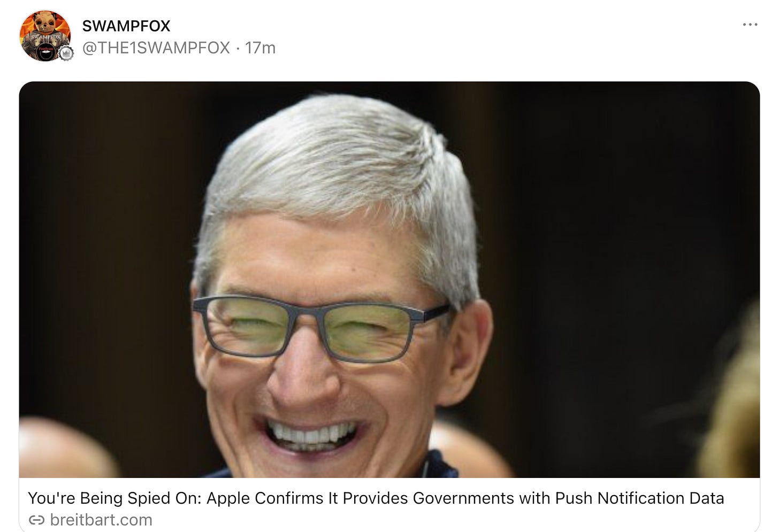Click the separator dot before 17m
Image resolution: width=779 pixels, height=532 pixels.
pos(238,48)
